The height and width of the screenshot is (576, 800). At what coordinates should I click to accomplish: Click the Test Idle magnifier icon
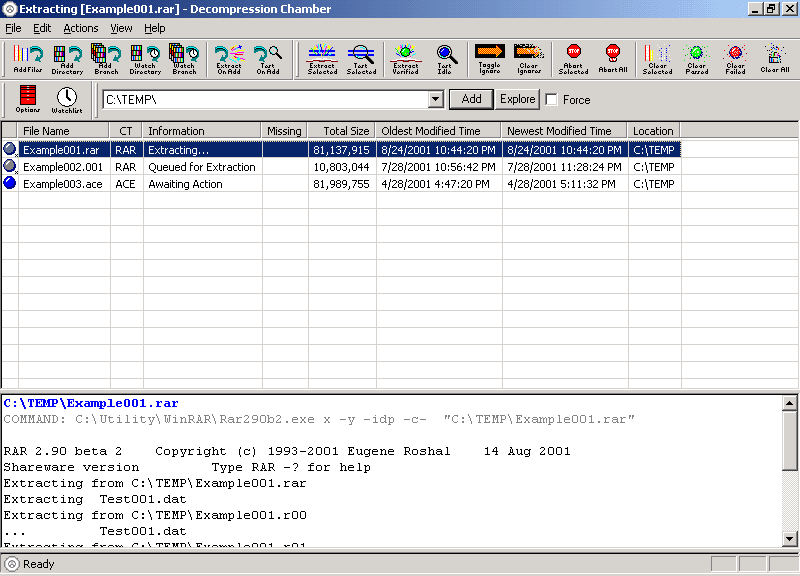[x=444, y=59]
